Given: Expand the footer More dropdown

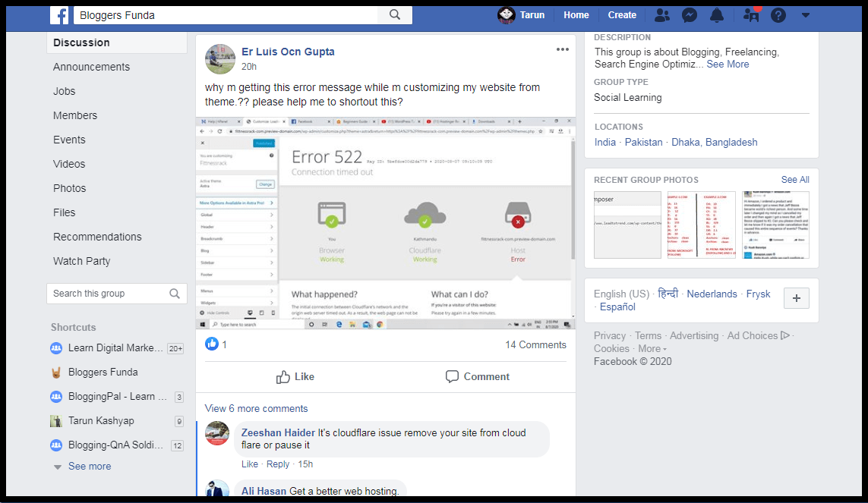Looking at the screenshot, I should 652,349.
